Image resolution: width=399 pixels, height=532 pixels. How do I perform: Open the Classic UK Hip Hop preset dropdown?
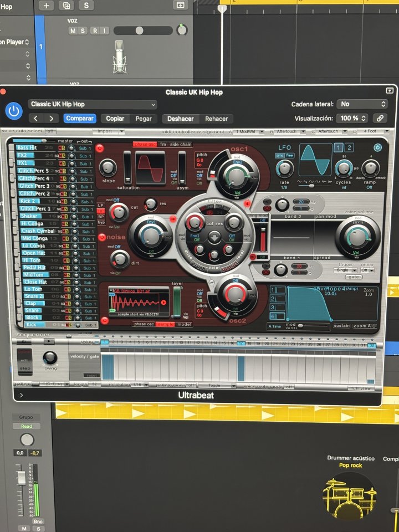click(93, 104)
